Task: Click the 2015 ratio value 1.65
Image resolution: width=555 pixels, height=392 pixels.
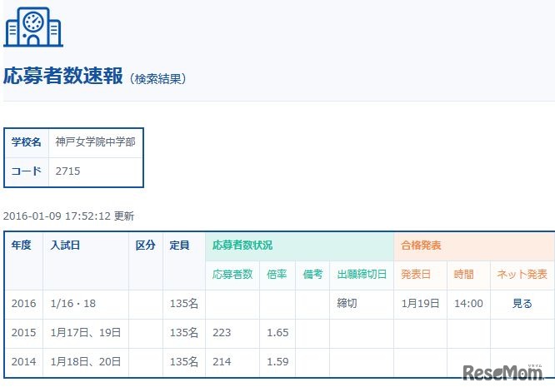Action: [x=277, y=333]
